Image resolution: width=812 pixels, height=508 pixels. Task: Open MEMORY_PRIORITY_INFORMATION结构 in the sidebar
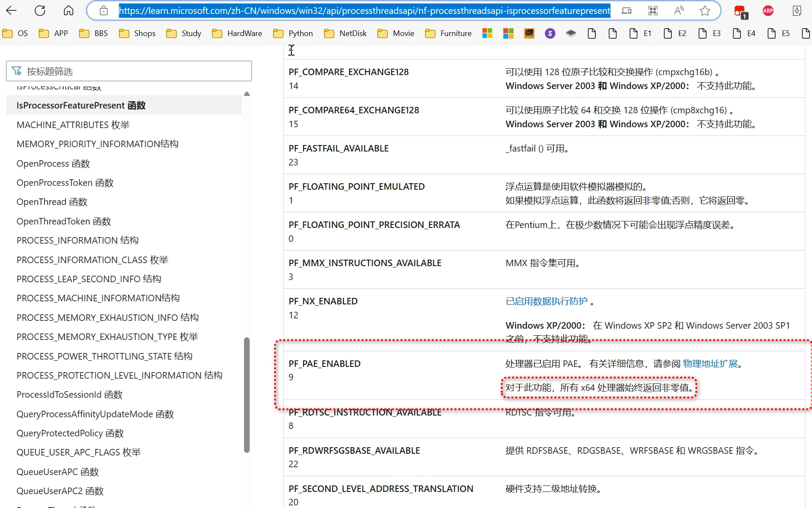click(98, 144)
